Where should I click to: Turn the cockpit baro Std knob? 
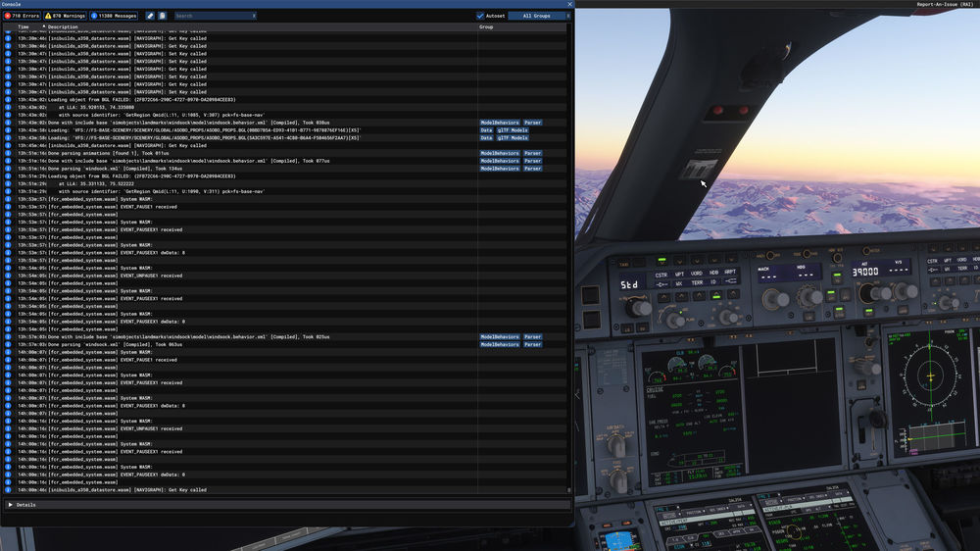[x=638, y=308]
